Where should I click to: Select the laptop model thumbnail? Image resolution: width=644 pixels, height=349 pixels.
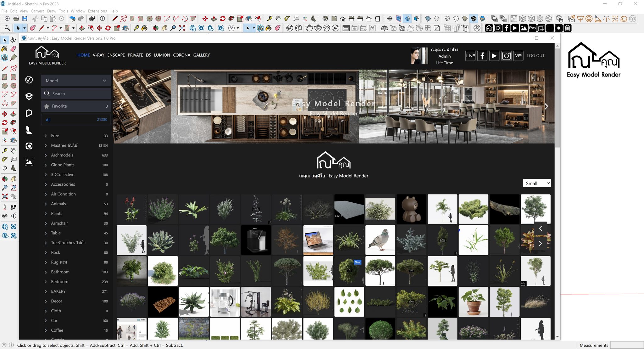318,240
